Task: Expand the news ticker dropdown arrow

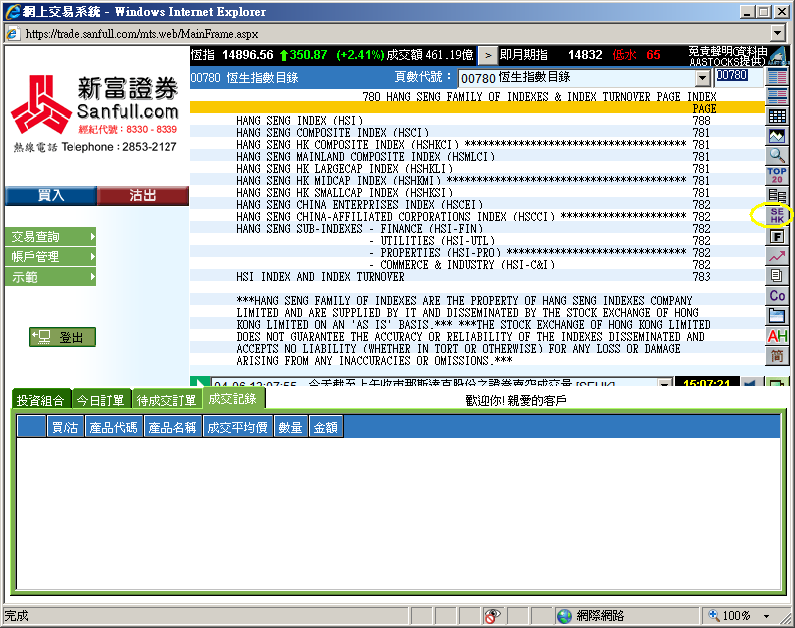Action: click(664, 383)
